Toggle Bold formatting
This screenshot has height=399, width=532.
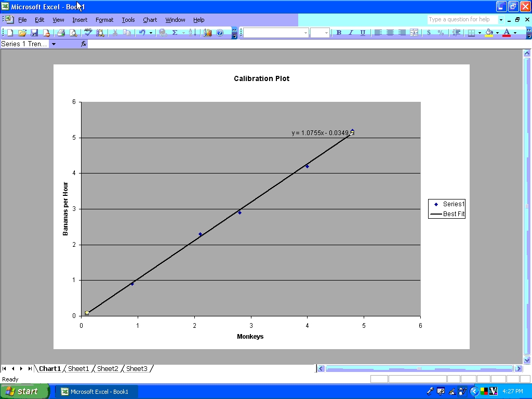(339, 32)
